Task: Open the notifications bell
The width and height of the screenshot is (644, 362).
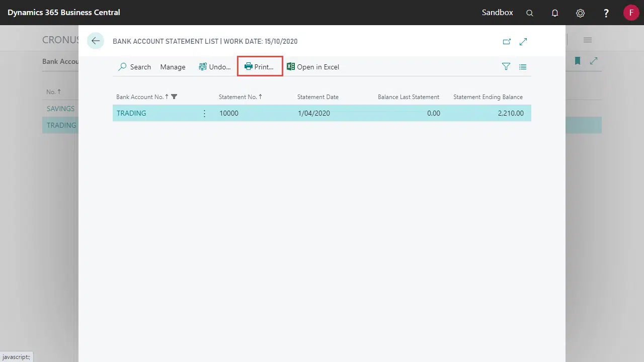Action: [x=555, y=13]
